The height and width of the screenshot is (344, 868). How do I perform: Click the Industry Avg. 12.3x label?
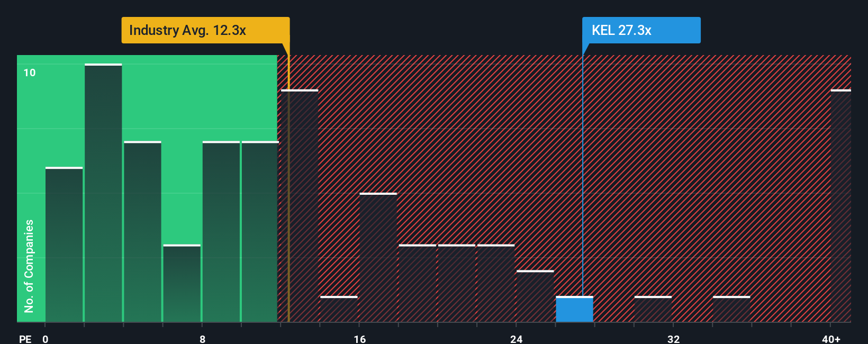(x=205, y=30)
